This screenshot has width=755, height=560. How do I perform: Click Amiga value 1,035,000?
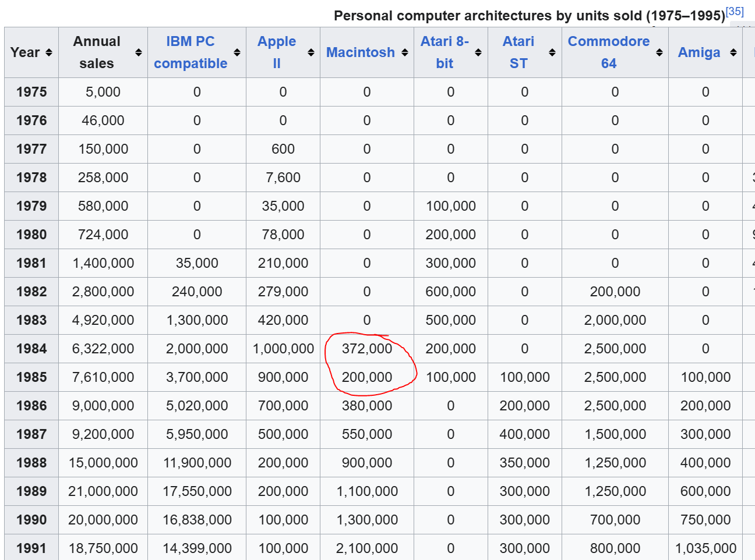point(705,548)
